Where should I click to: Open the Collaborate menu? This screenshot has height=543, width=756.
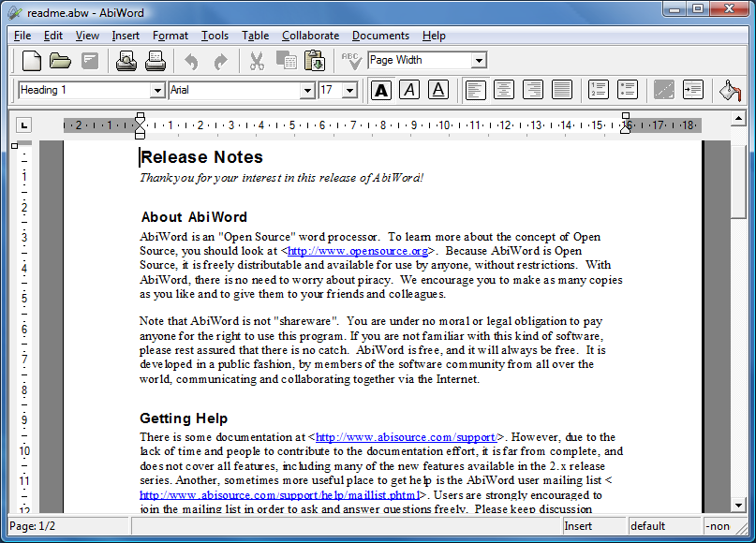(x=310, y=36)
